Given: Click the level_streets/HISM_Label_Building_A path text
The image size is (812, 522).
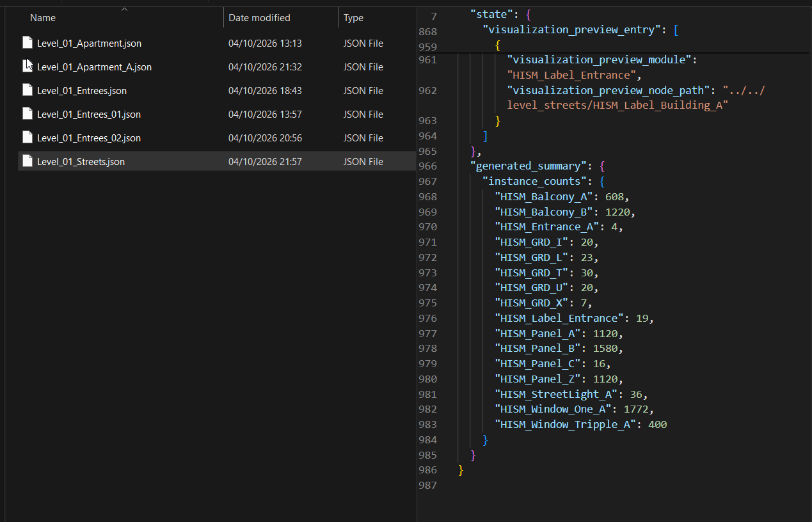Looking at the screenshot, I should tap(618, 106).
